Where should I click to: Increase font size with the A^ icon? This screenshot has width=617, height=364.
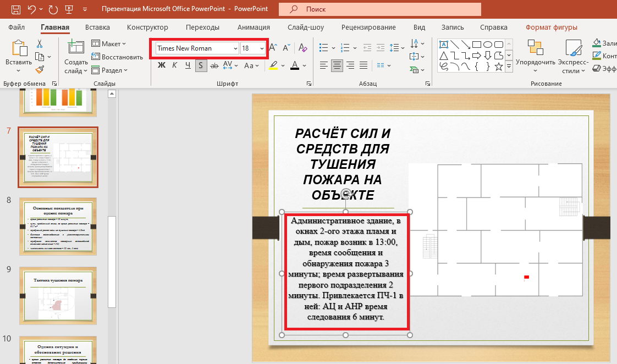coord(273,47)
